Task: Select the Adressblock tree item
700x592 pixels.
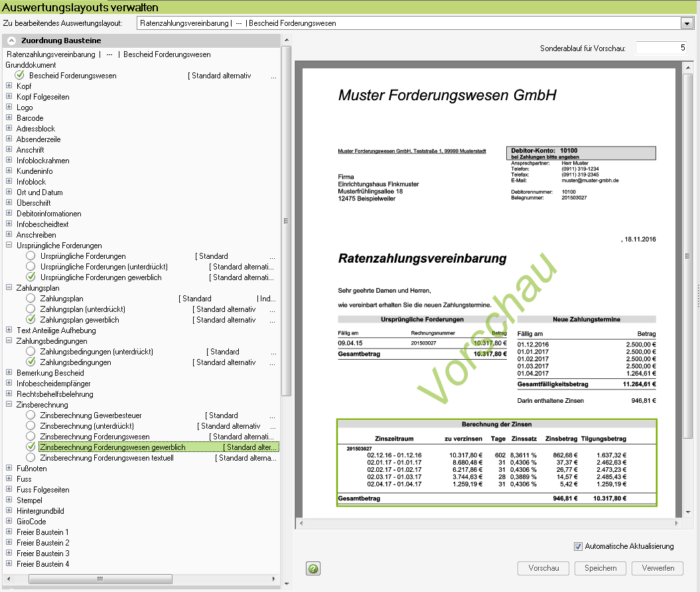Action: coord(36,129)
